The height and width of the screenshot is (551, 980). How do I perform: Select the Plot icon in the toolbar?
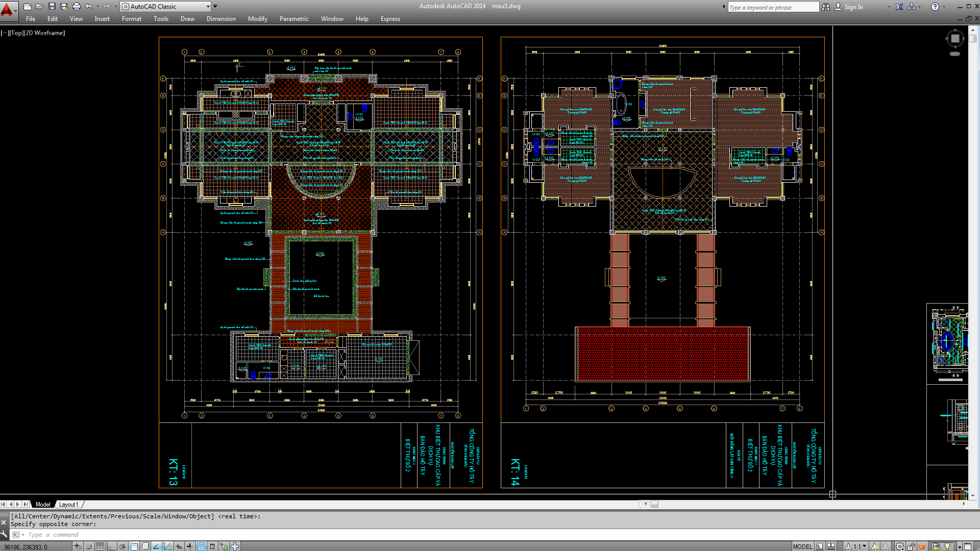[76, 6]
